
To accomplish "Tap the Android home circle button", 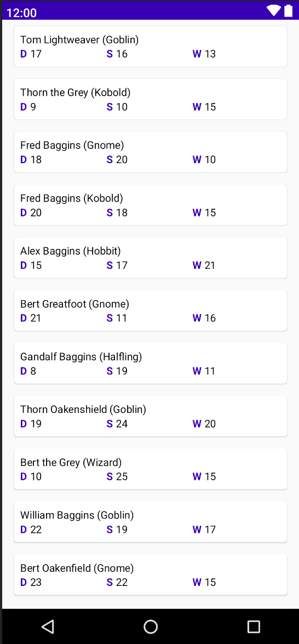I will pos(150,626).
